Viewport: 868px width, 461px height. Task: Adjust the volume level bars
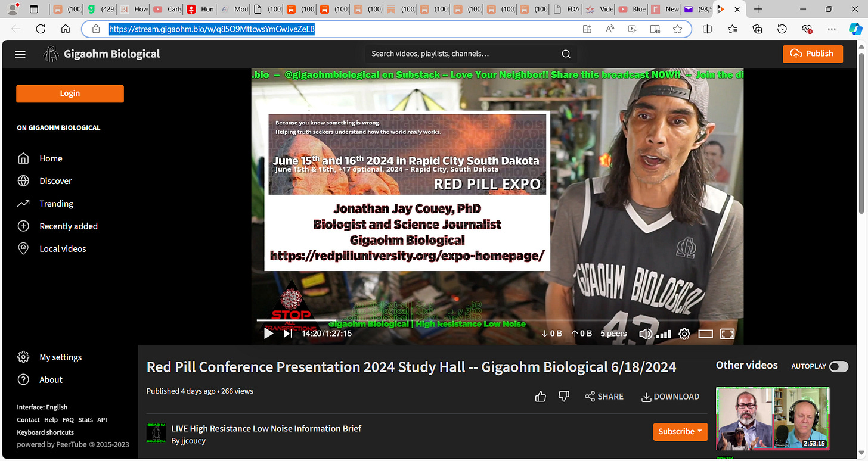click(664, 334)
